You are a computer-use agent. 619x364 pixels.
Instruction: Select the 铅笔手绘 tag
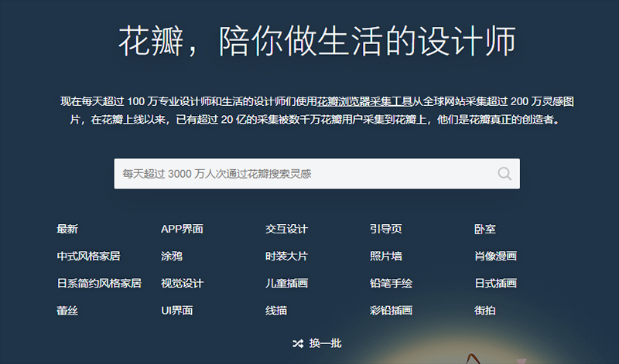pos(391,283)
